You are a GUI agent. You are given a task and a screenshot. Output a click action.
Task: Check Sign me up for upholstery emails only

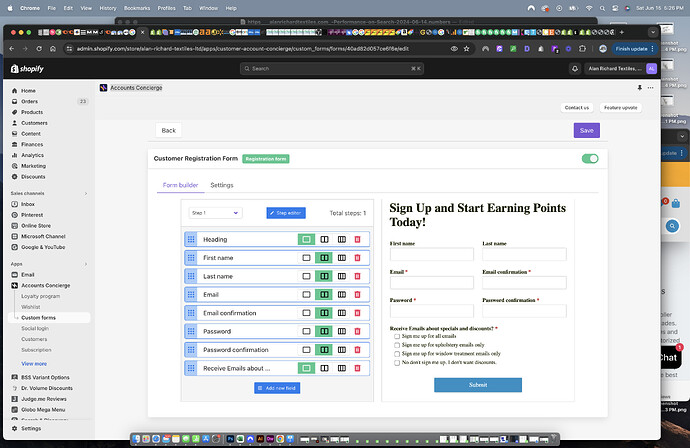coord(397,345)
